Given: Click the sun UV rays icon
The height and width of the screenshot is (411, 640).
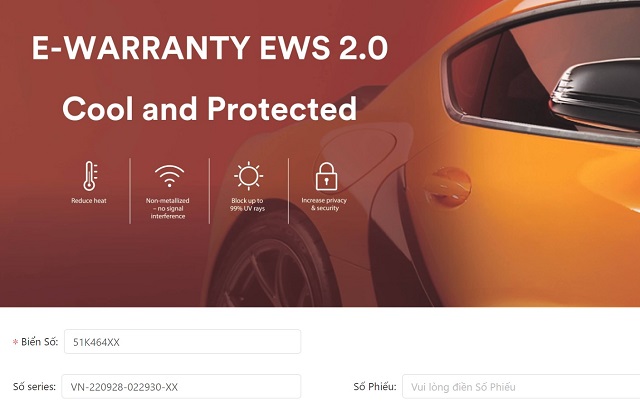Looking at the screenshot, I should click(249, 176).
